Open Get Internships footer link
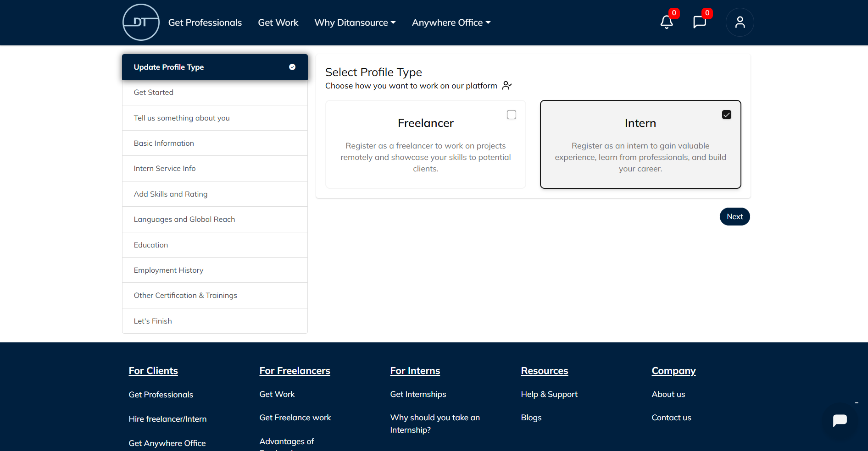The height and width of the screenshot is (451, 868). (418, 394)
